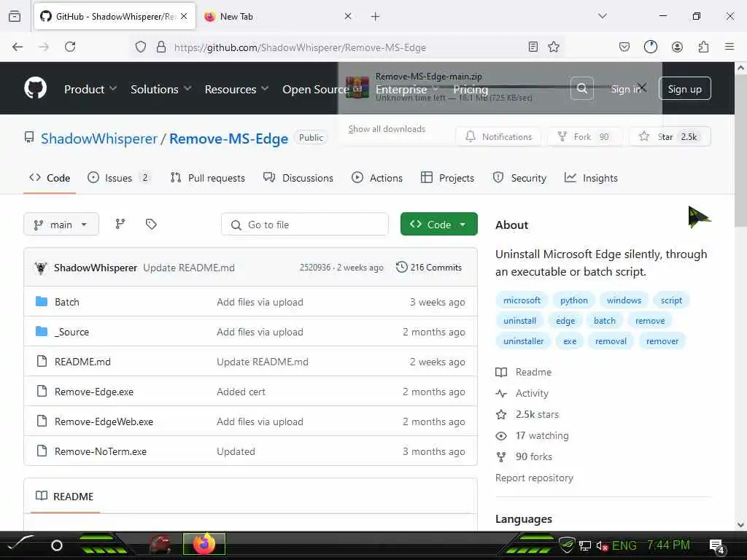The image size is (747, 560).
Task: Toggle reader view icon in address bar
Action: click(x=533, y=47)
